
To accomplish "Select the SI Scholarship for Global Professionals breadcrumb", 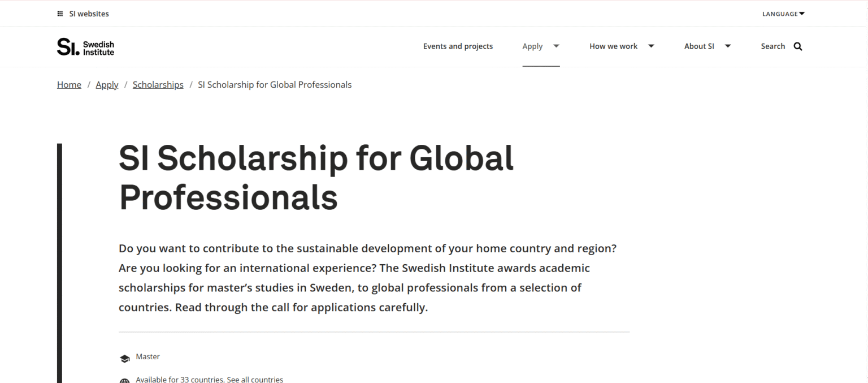I will pyautogui.click(x=275, y=84).
